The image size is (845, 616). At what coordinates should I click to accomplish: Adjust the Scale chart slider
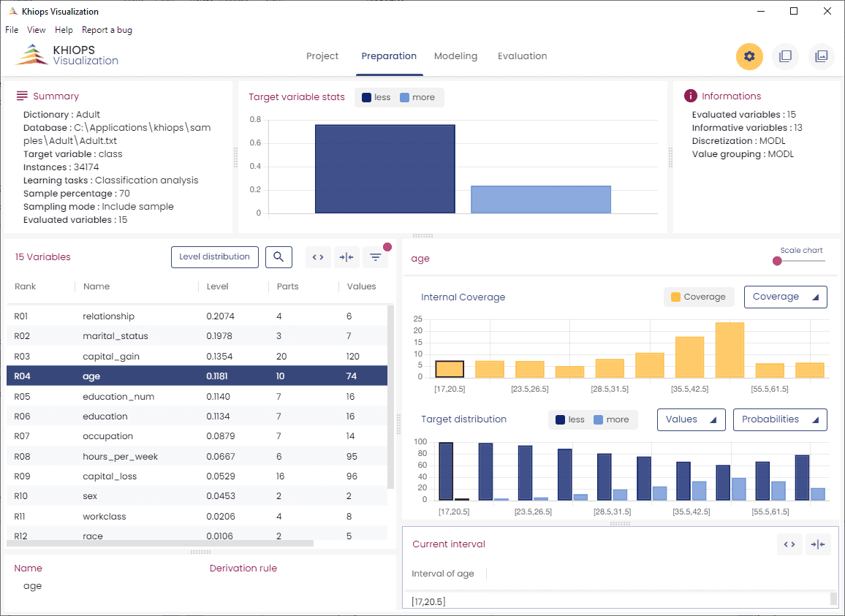777,261
